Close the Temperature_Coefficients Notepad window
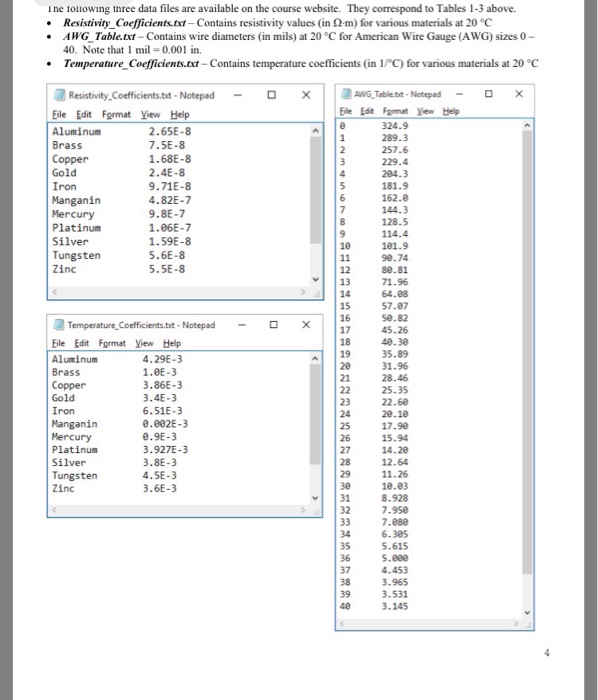 [x=306, y=325]
